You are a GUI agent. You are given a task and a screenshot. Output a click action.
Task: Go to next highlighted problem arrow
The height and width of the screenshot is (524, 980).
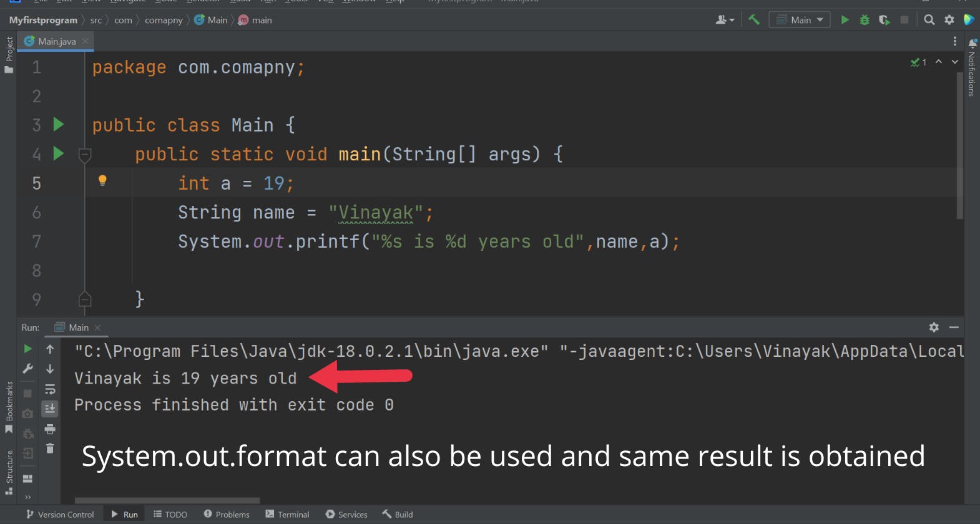(954, 62)
